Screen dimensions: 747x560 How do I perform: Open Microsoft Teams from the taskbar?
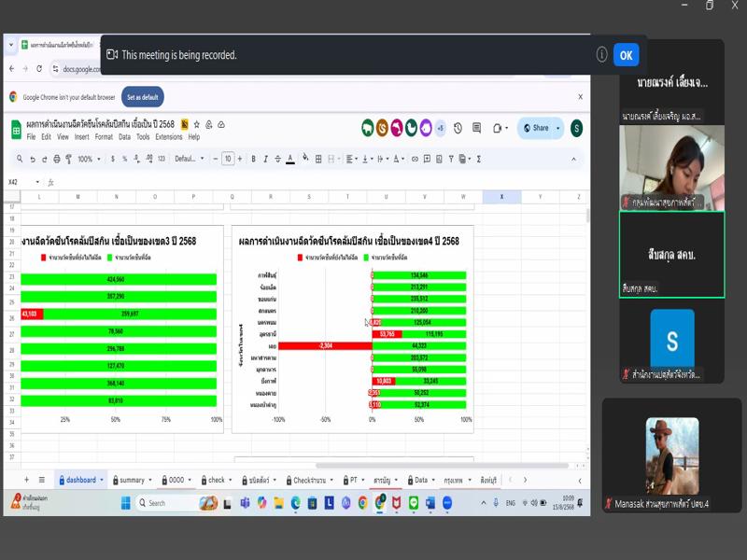point(245,503)
